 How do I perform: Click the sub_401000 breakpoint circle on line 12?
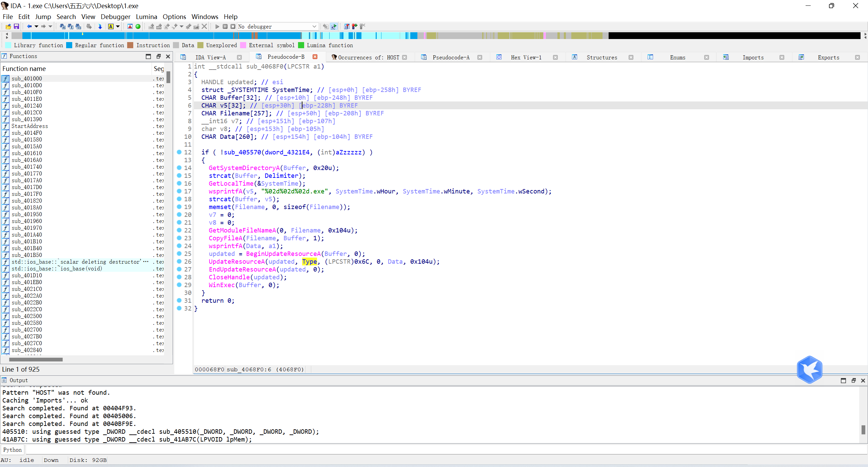179,152
